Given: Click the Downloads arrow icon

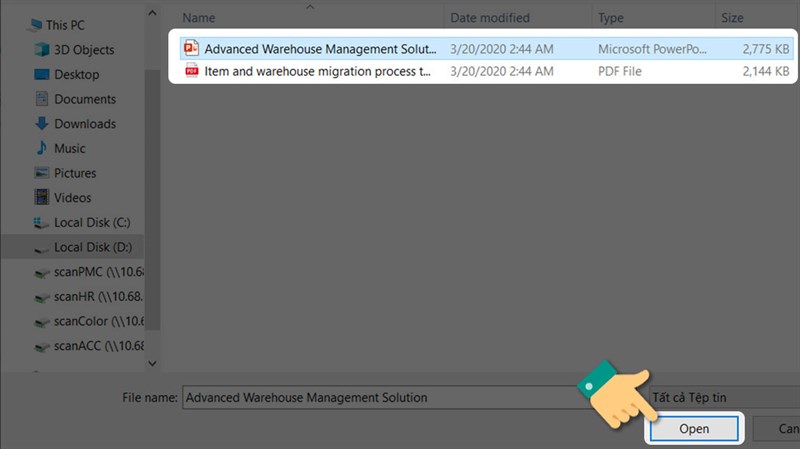Looking at the screenshot, I should pos(41,124).
